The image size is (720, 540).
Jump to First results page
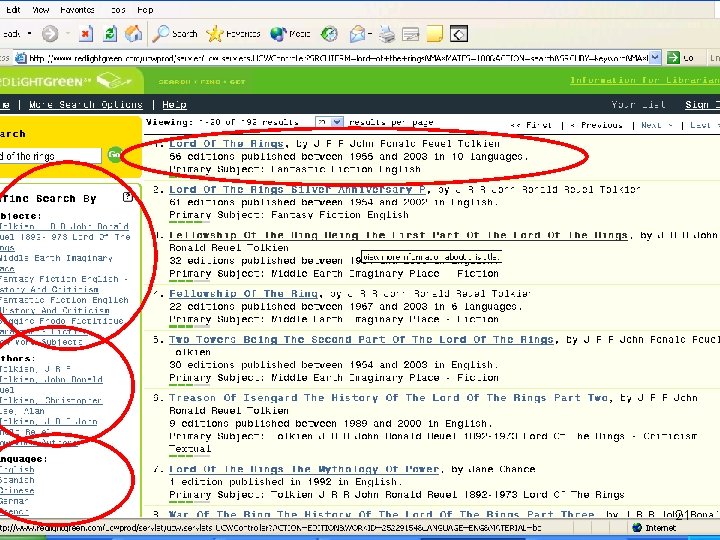coord(530,125)
